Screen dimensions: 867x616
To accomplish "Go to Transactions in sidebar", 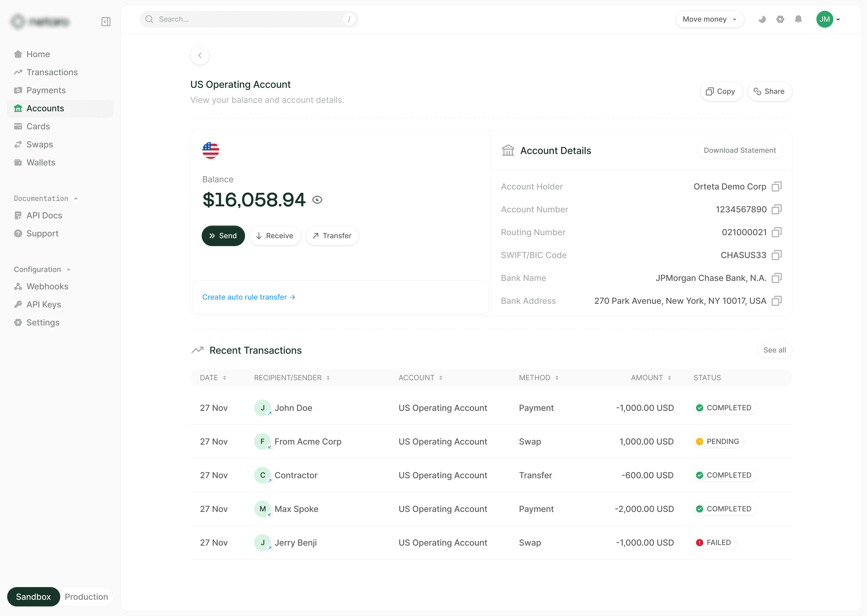I will 52,72.
